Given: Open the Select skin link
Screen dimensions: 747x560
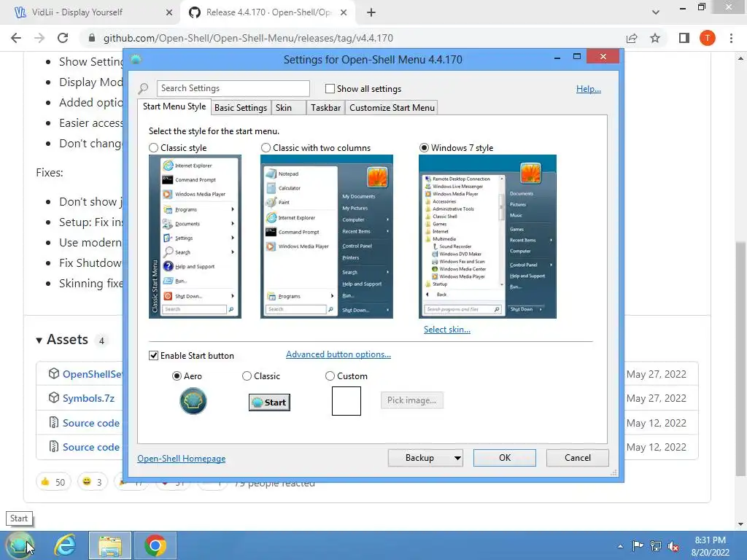Looking at the screenshot, I should point(447,330).
